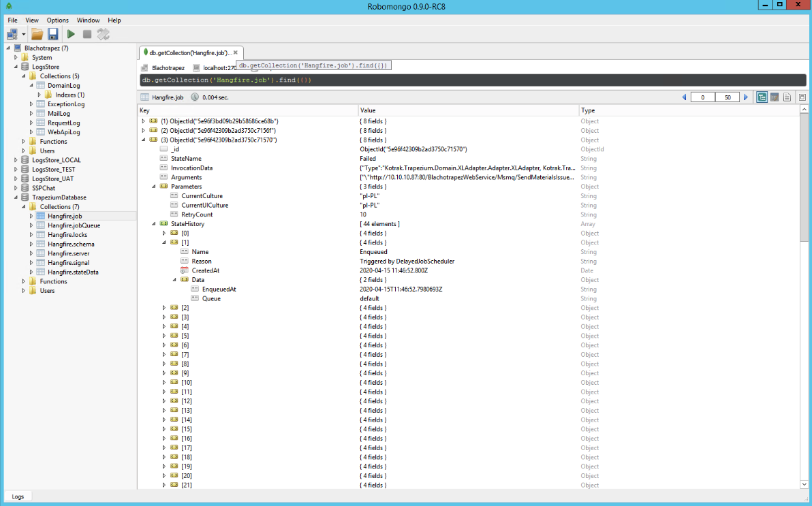Click the rotate orientation toolbar icon
The image size is (812, 506).
pos(103,35)
